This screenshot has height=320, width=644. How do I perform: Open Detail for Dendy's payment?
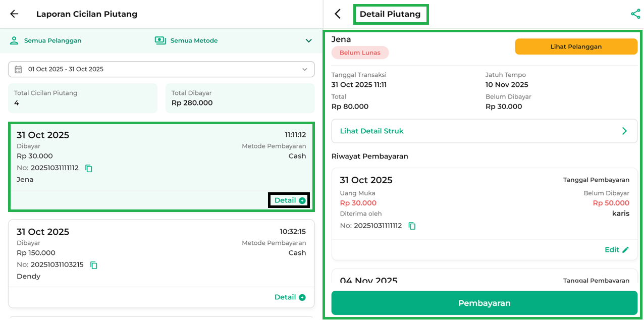pyautogui.click(x=290, y=297)
